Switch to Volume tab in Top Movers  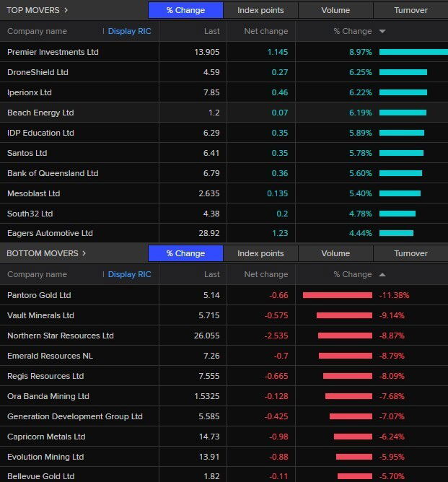pos(335,10)
